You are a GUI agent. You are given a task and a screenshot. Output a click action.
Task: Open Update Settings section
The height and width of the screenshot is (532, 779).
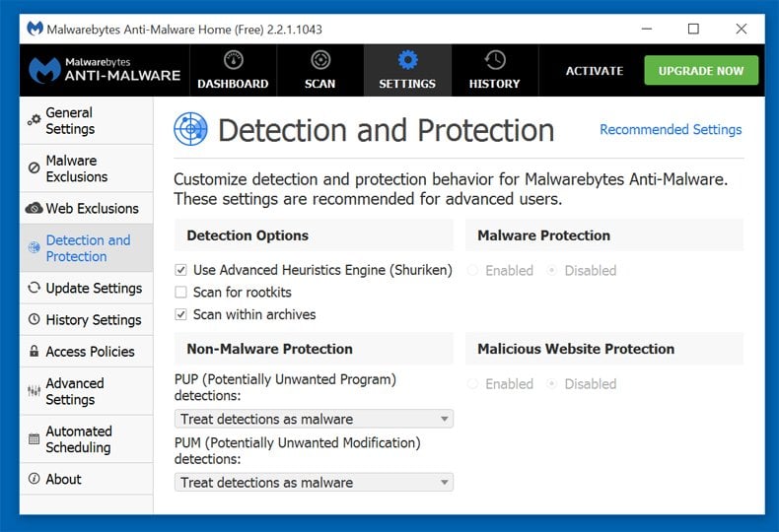click(x=87, y=288)
